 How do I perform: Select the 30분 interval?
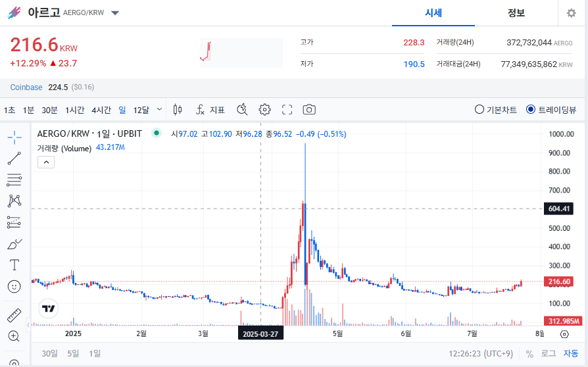[49, 110]
